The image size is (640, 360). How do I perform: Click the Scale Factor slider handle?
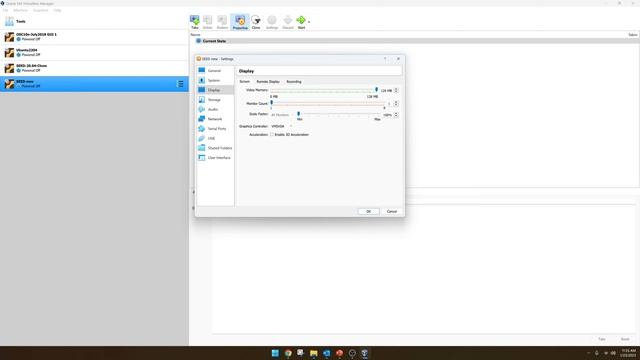(x=298, y=114)
